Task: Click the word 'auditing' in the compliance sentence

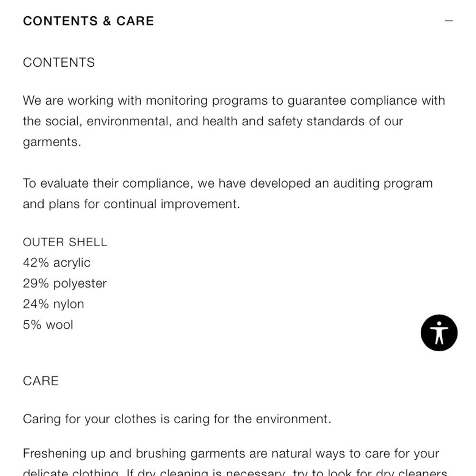Action: click(x=357, y=183)
